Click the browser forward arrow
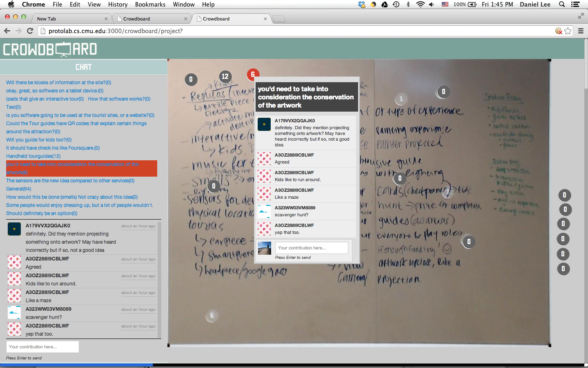The image size is (588, 368). (x=18, y=31)
